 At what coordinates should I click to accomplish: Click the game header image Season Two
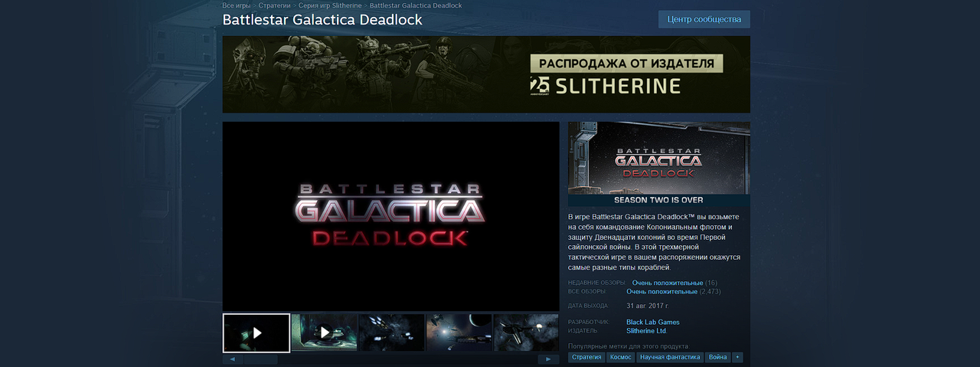[659, 164]
